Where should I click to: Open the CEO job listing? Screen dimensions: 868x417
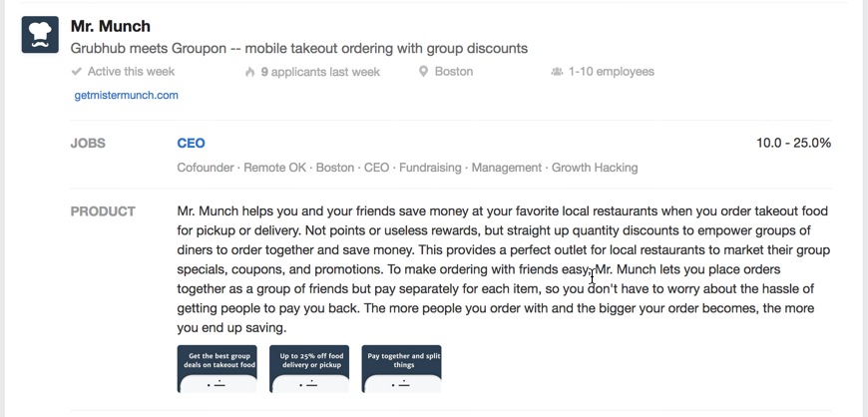pos(191,144)
